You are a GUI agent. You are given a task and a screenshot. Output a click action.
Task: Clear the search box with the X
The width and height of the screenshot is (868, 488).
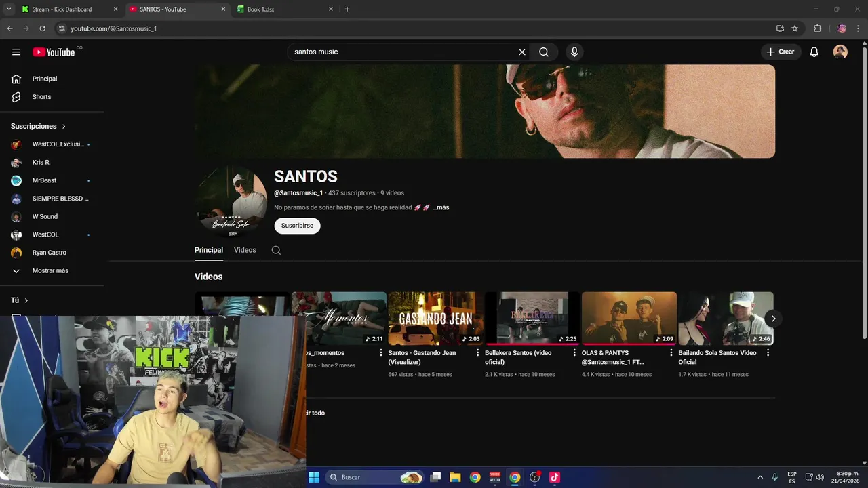(522, 52)
